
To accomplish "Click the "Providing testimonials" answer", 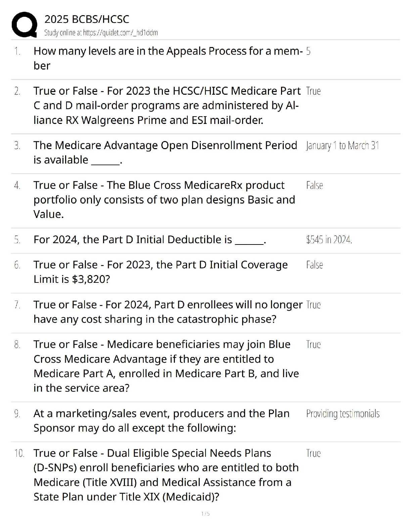I will pyautogui.click(x=342, y=414).
